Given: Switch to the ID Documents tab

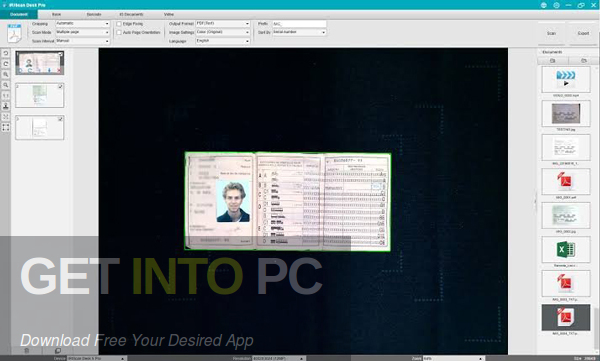Looking at the screenshot, I should [x=131, y=14].
